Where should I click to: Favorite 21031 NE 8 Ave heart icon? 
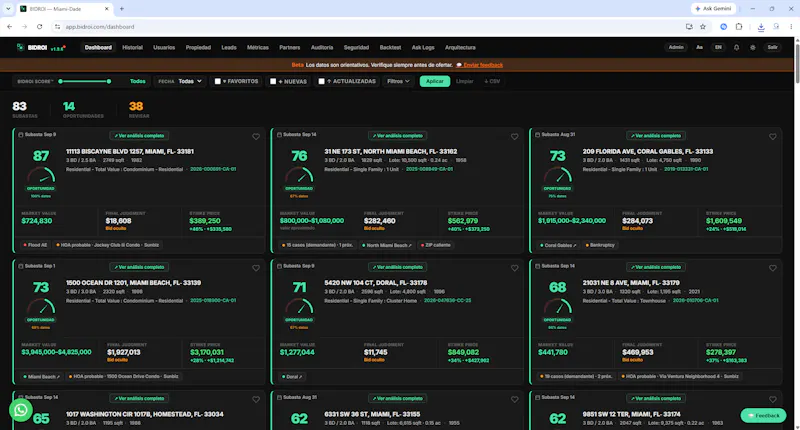click(772, 268)
